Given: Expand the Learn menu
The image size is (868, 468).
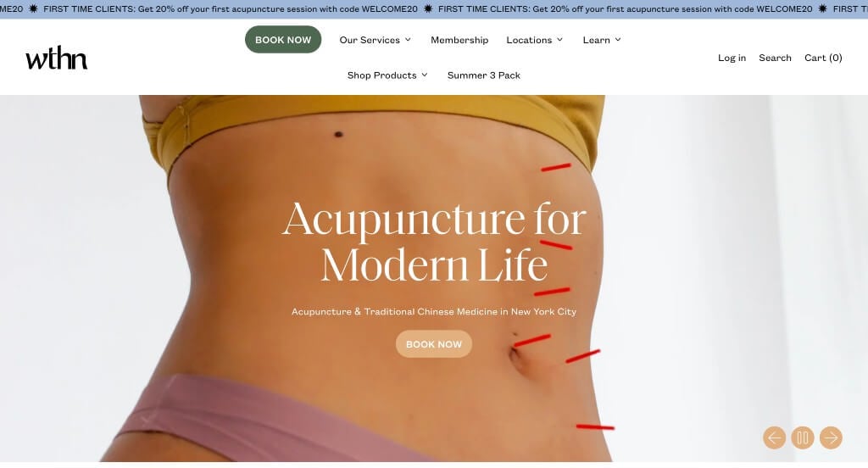Looking at the screenshot, I should (x=602, y=40).
